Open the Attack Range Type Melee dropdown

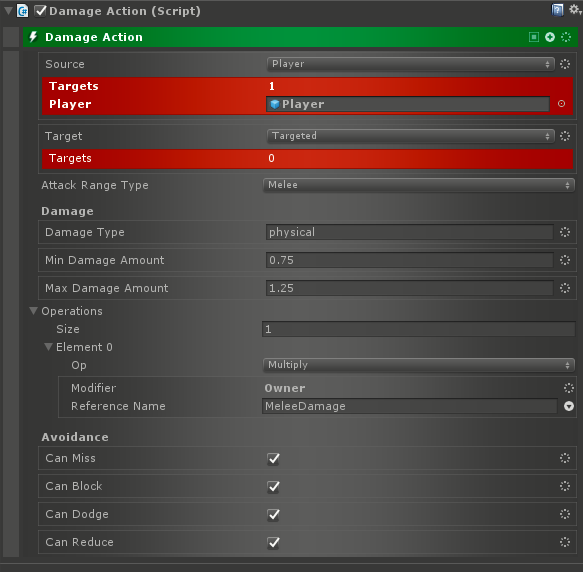pyautogui.click(x=419, y=185)
